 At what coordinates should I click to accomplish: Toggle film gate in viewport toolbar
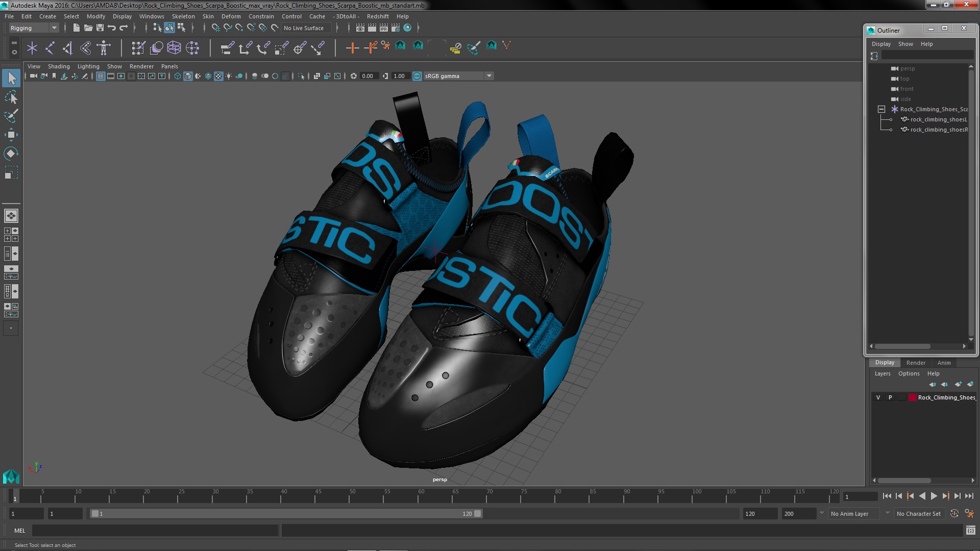pos(111,76)
